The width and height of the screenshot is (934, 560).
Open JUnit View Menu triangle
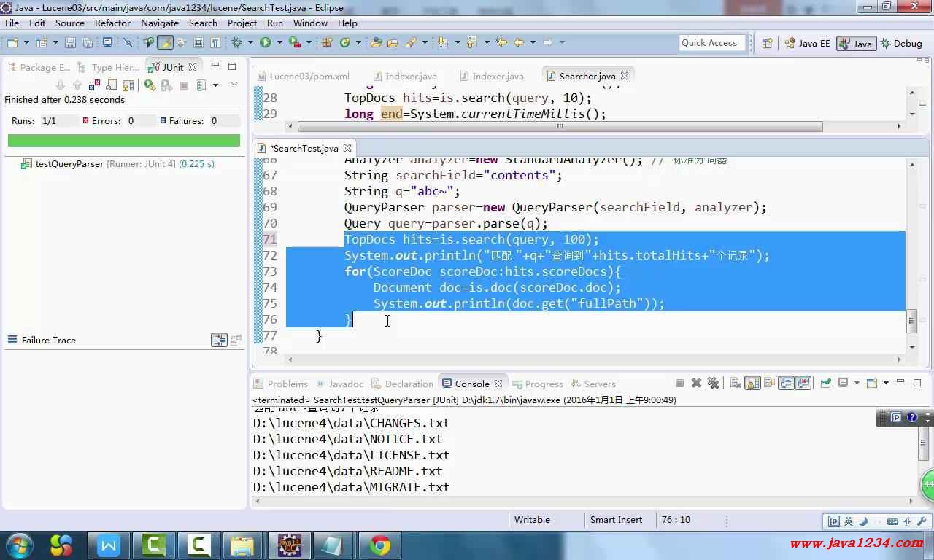[x=234, y=84]
